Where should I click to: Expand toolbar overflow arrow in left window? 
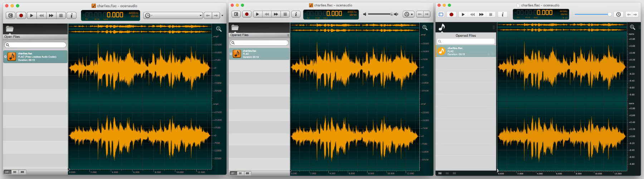coord(222,15)
